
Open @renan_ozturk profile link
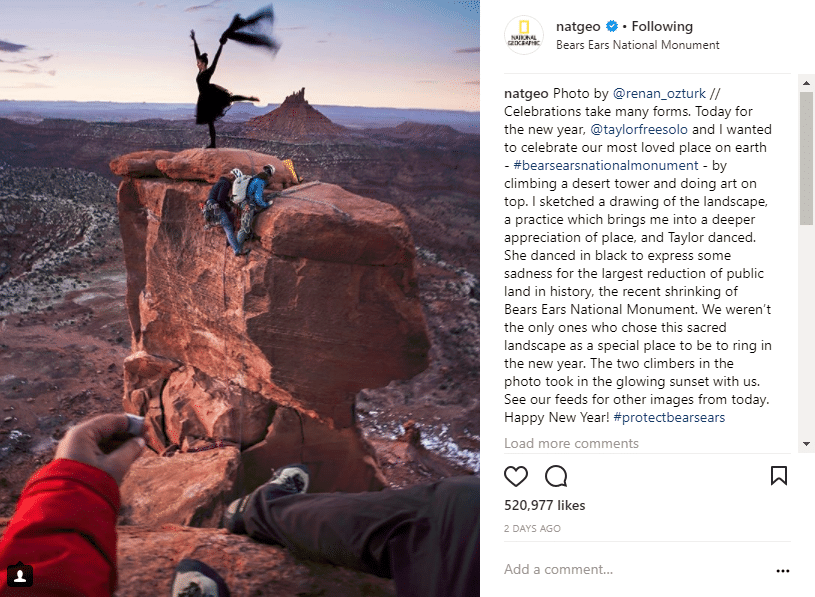(x=659, y=94)
